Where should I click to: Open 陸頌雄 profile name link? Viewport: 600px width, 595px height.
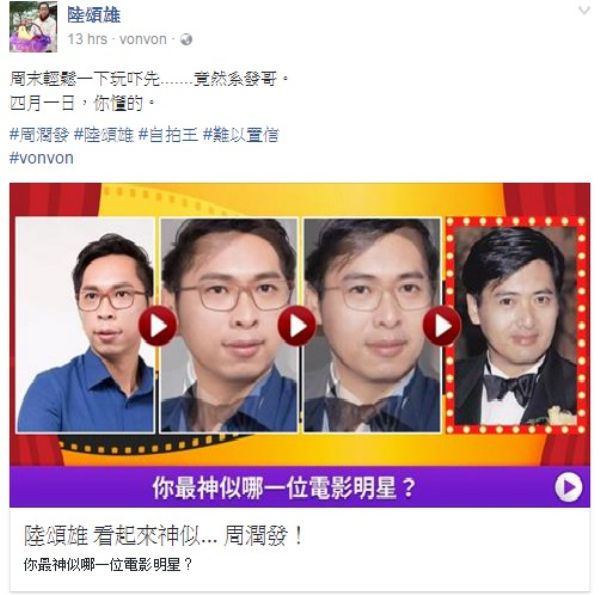(x=94, y=15)
